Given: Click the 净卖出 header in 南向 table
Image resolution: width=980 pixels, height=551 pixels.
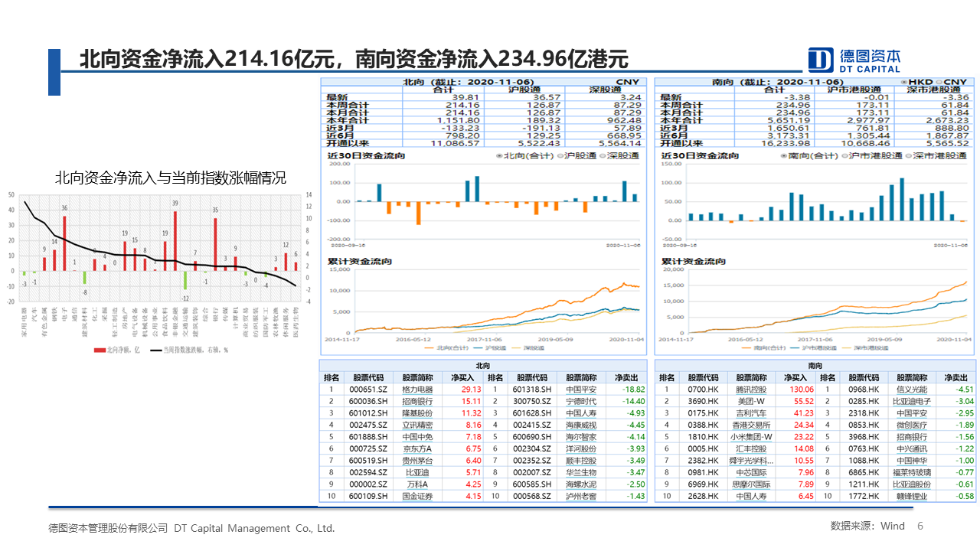Looking at the screenshot, I should [956, 377].
